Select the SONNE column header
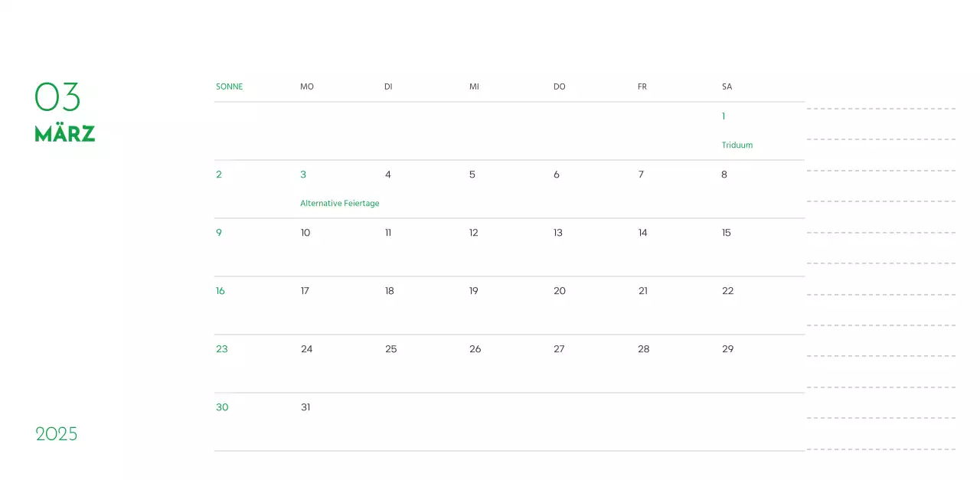The width and height of the screenshot is (980, 480). (229, 87)
